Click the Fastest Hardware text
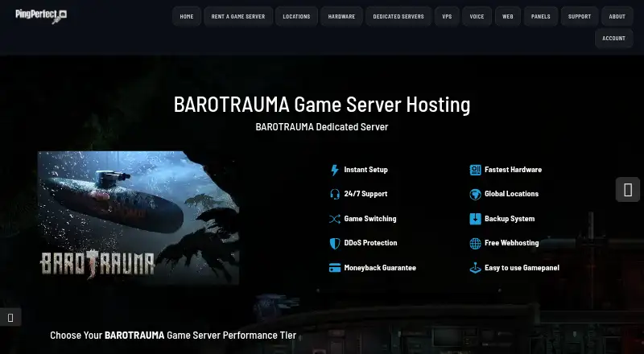Screen dimensions: 644x354 [x=513, y=170]
